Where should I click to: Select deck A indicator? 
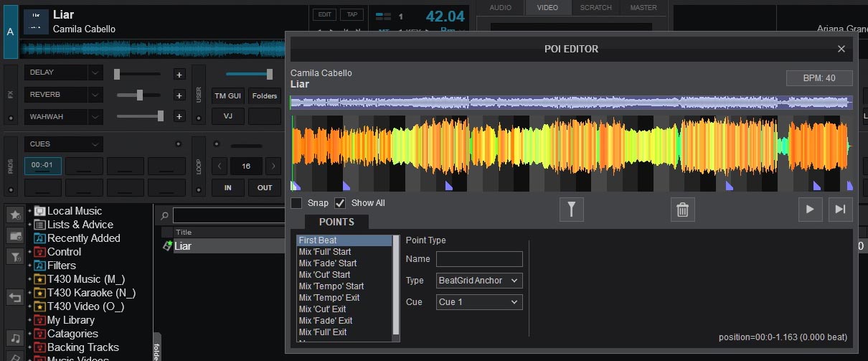pyautogui.click(x=10, y=32)
